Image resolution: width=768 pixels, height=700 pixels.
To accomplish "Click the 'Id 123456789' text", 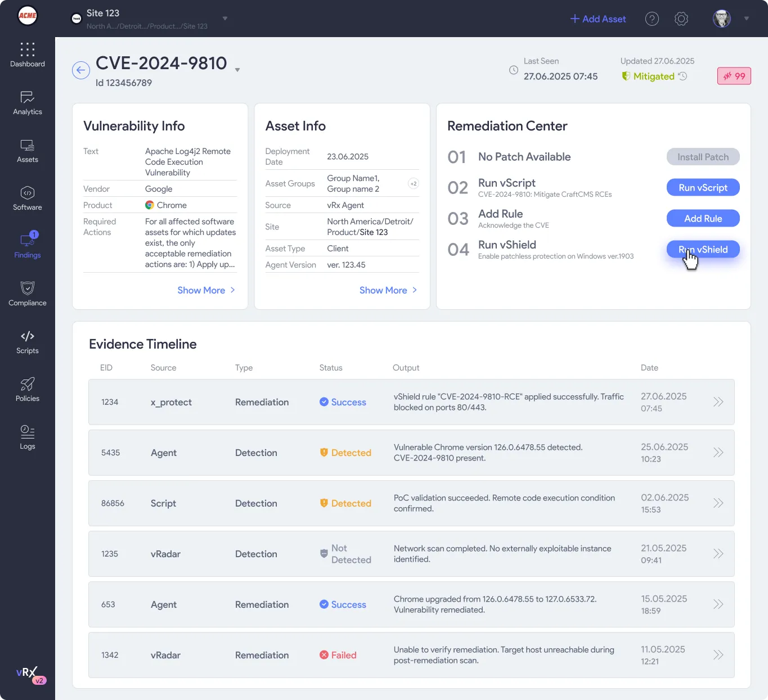I will (x=124, y=83).
